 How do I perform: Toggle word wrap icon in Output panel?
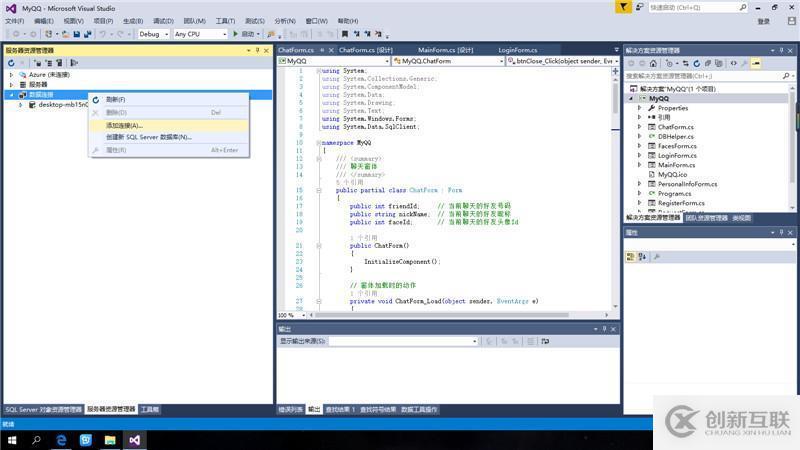point(545,341)
